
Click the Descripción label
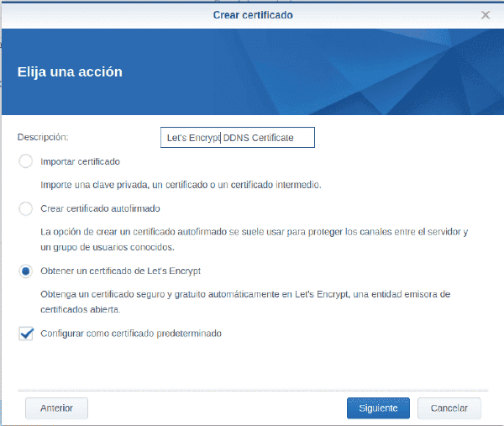(x=43, y=137)
